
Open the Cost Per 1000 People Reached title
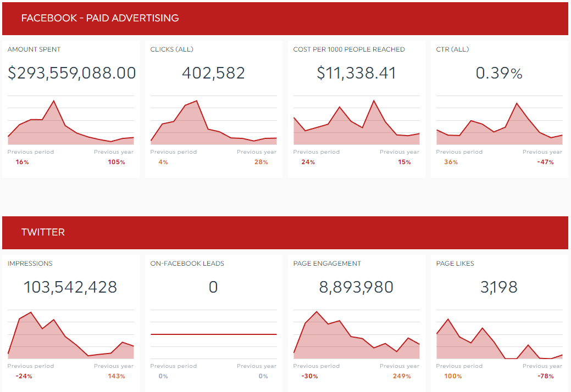[349, 49]
